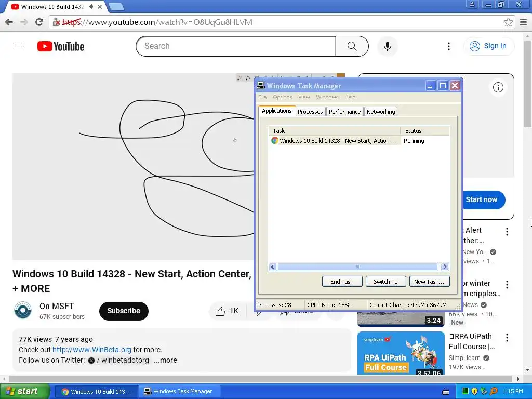Reload the page with refresh icon
Viewport: 532px width, 399px height.
coord(39,22)
